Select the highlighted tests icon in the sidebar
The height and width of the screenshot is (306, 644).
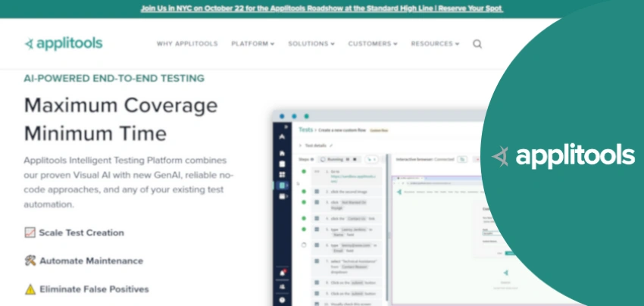[282, 186]
